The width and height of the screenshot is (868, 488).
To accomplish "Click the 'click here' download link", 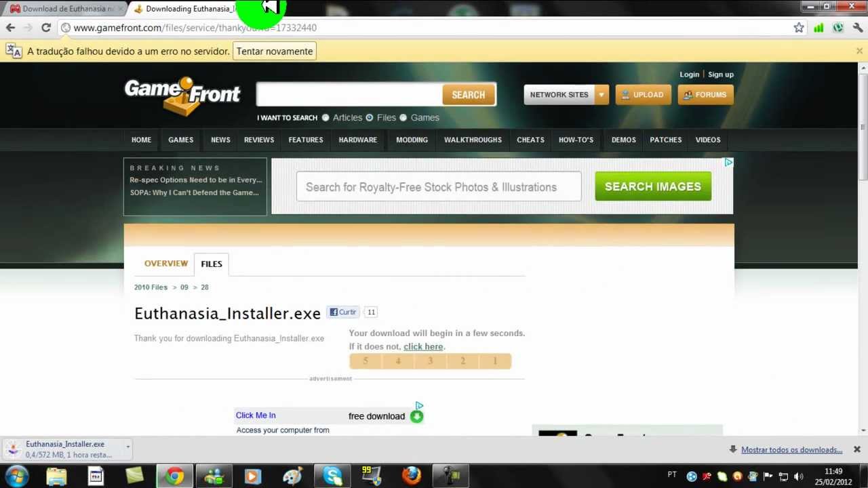I will (x=423, y=346).
